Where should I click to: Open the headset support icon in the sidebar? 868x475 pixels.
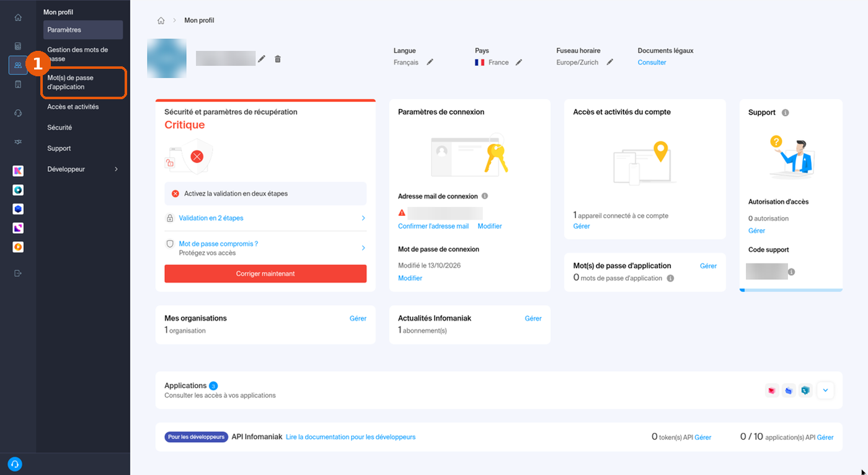[18, 113]
